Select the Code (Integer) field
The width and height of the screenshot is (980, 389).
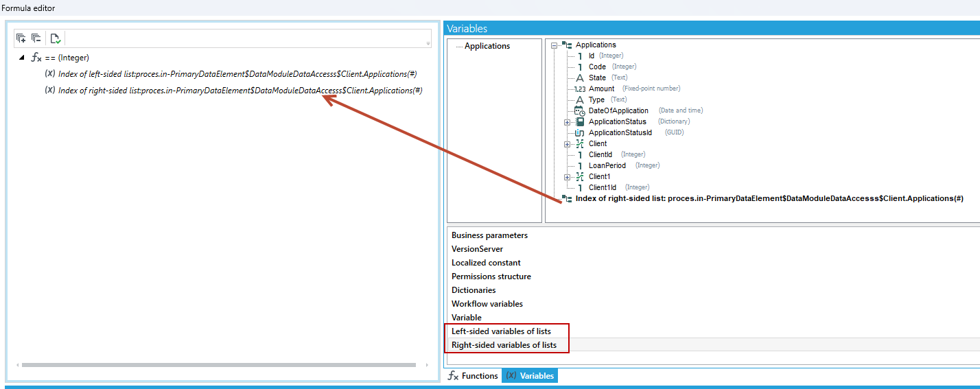tap(612, 67)
